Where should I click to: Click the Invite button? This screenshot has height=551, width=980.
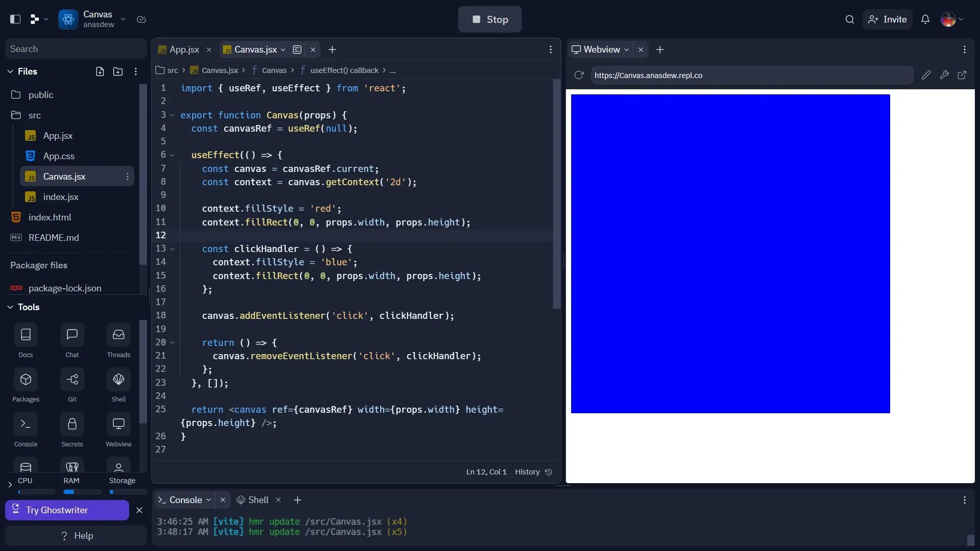pos(888,19)
